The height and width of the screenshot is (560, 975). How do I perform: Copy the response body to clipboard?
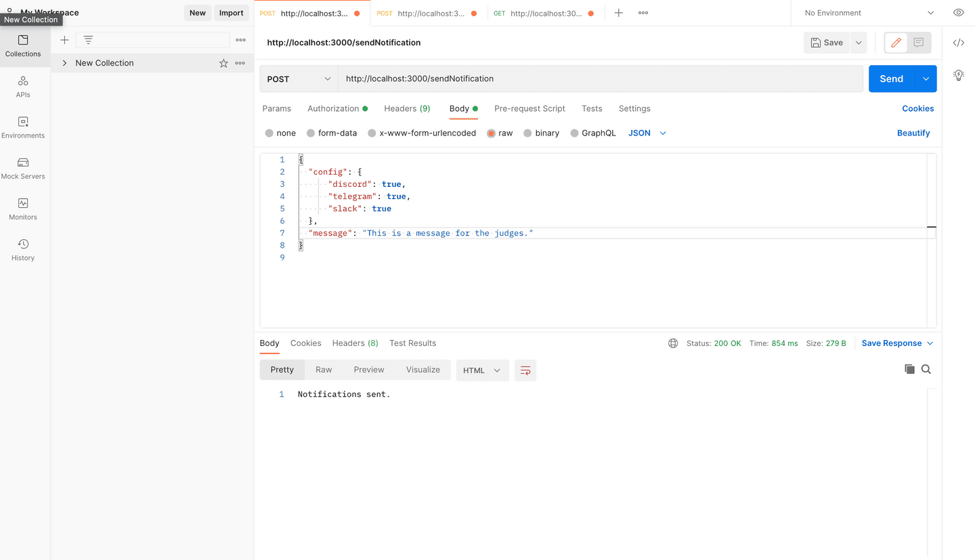click(x=909, y=369)
